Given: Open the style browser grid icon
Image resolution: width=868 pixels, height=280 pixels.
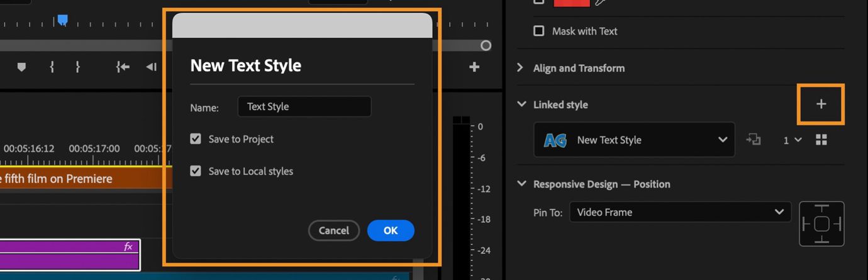Looking at the screenshot, I should (x=821, y=140).
